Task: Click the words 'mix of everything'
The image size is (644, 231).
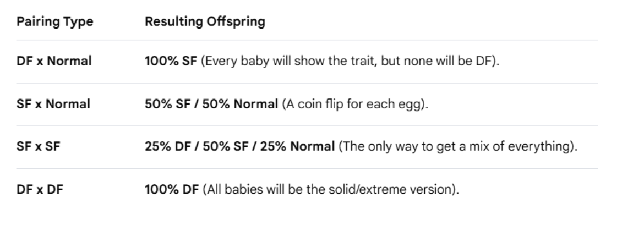Action: (533, 147)
